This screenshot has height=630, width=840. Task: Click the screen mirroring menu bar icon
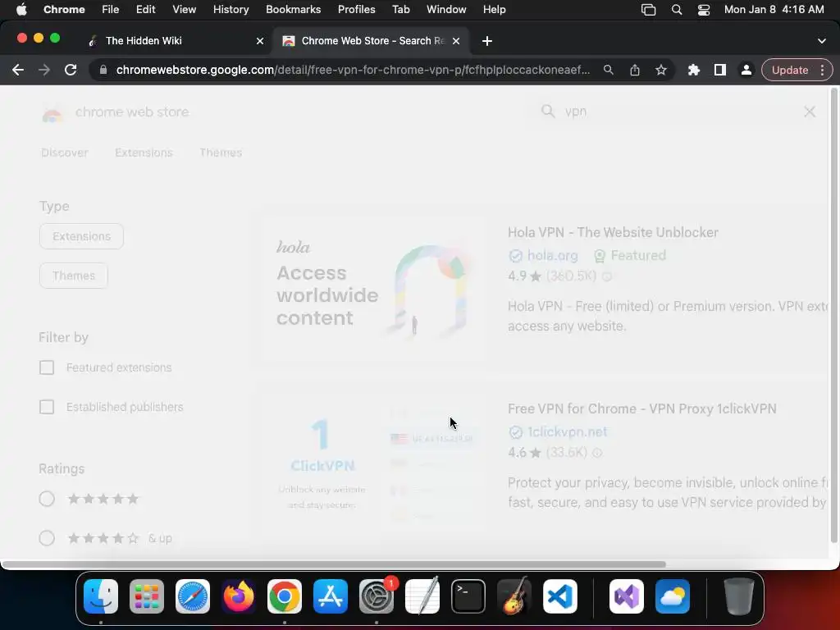coord(648,10)
